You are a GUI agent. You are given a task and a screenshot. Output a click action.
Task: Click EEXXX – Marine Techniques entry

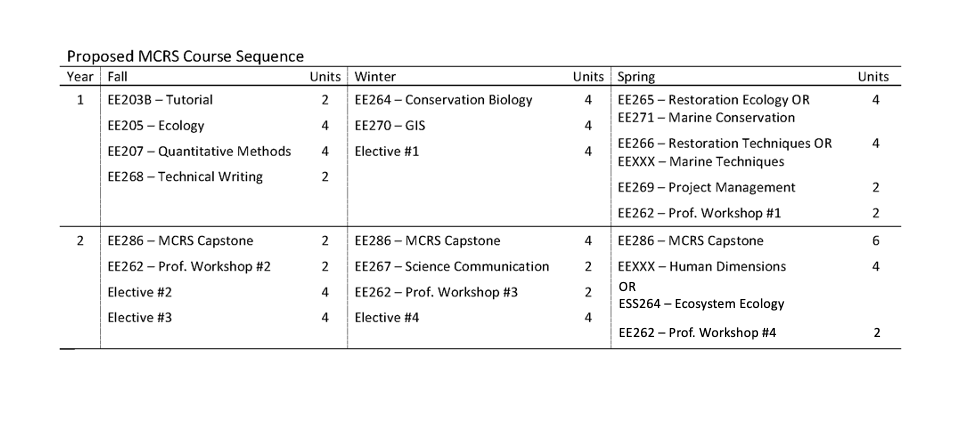coord(701,162)
